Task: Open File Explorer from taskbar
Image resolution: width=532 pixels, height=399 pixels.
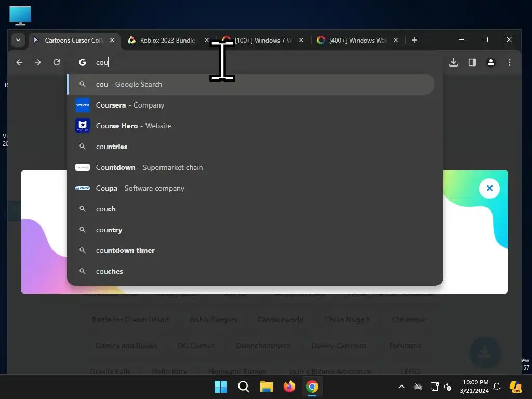Action: pyautogui.click(x=267, y=387)
